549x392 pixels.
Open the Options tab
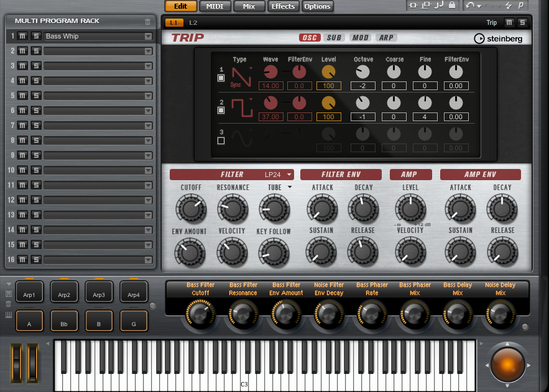click(317, 6)
